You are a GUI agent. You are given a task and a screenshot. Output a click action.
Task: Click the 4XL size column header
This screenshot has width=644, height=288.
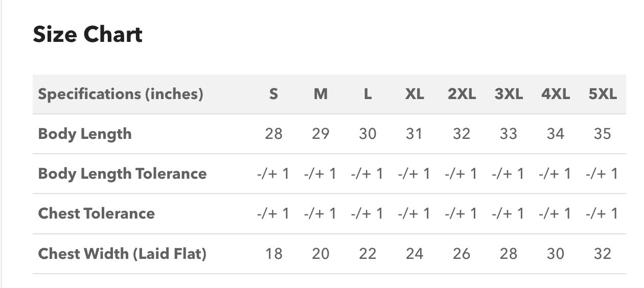(x=556, y=94)
